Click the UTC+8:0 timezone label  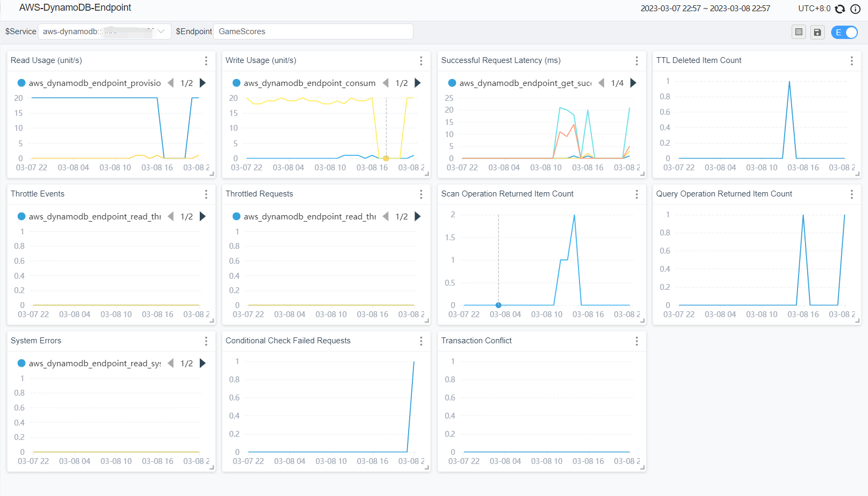coord(814,9)
